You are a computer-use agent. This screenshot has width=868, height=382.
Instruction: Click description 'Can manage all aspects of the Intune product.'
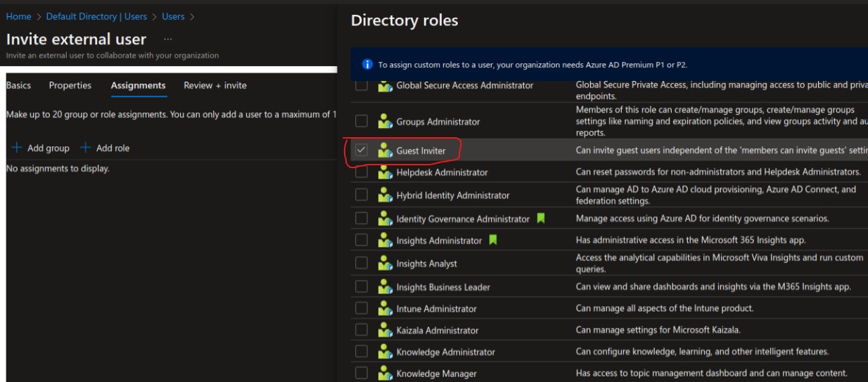pos(665,308)
